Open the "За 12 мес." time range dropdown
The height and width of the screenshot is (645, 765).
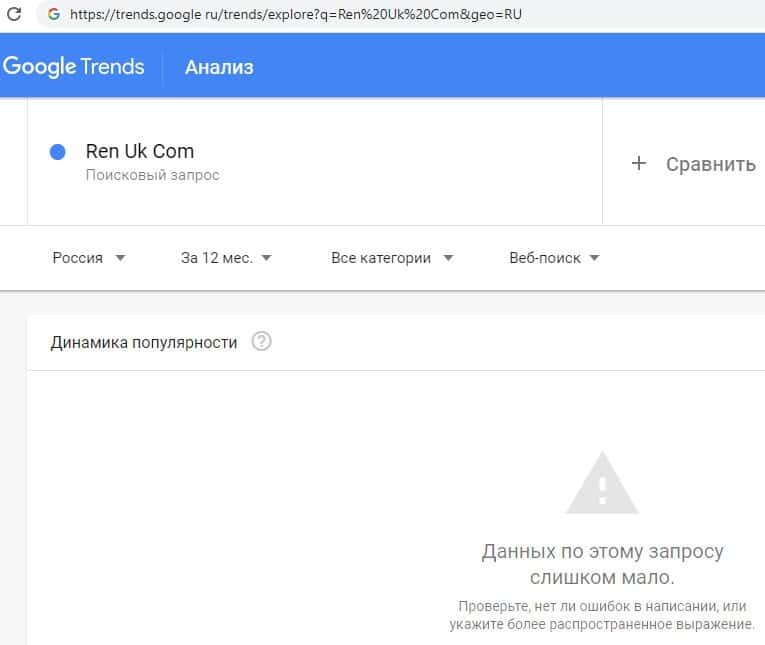tap(226, 258)
